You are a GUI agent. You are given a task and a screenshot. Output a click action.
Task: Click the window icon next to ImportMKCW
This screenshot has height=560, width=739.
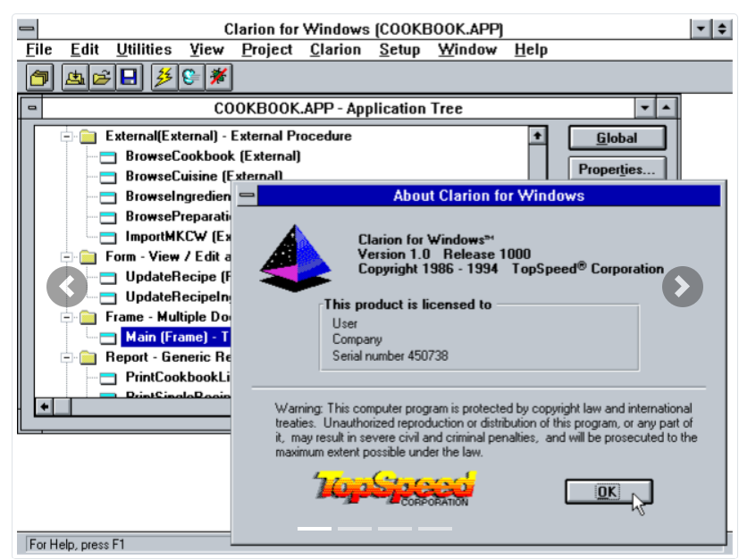108,237
